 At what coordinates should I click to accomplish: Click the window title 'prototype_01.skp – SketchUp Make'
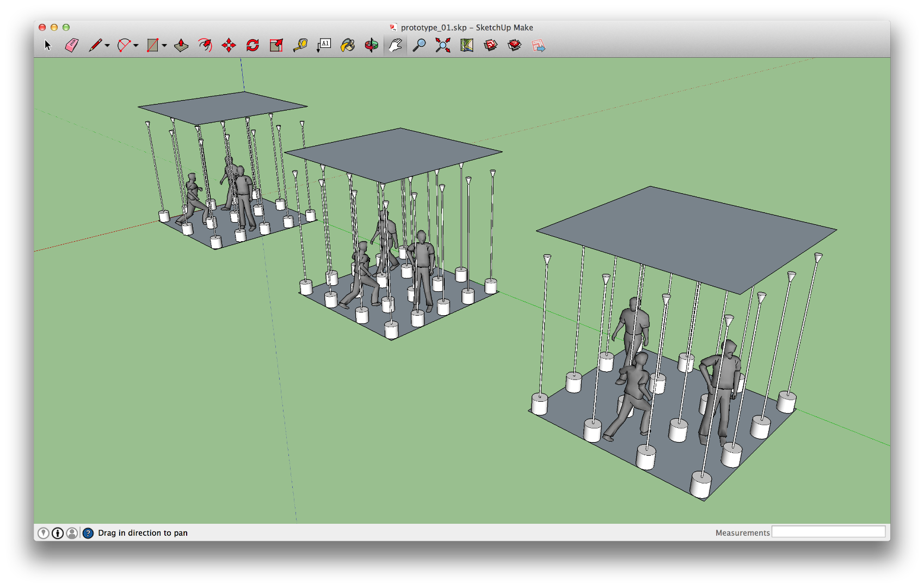point(467,28)
